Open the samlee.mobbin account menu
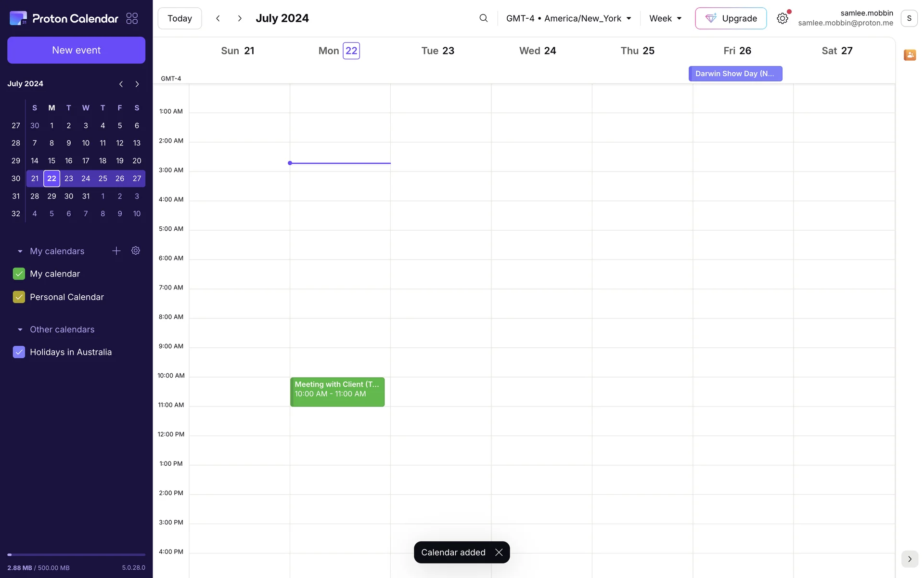This screenshot has width=924, height=578. 909,18
